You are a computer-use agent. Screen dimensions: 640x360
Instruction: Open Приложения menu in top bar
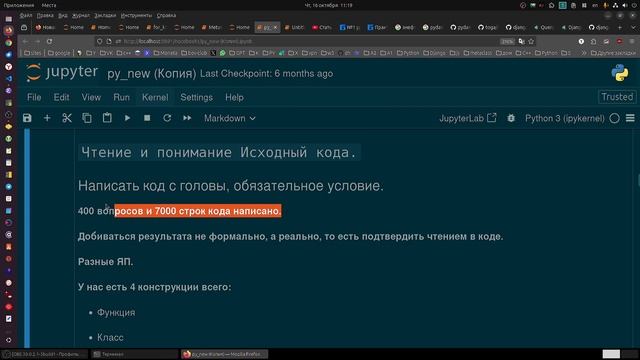click(x=19, y=5)
